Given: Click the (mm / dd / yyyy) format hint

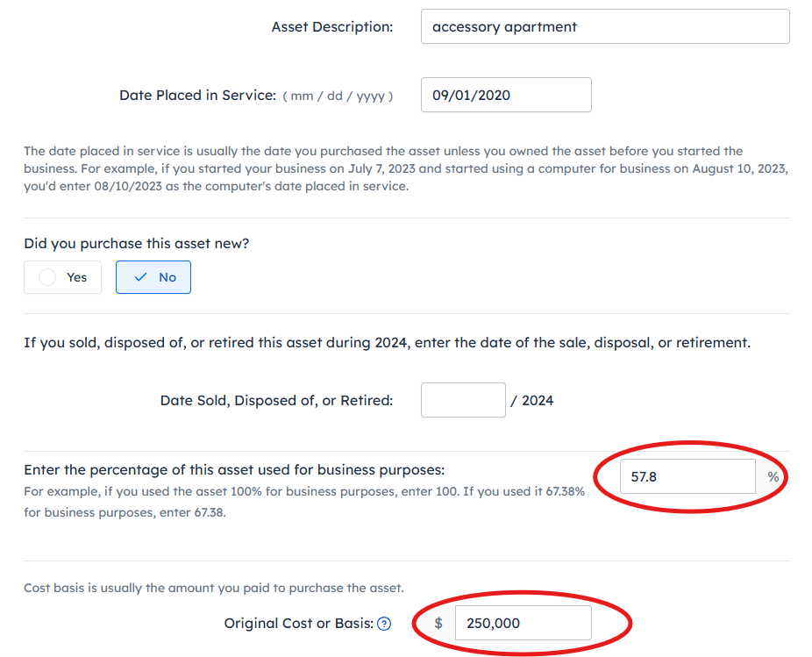Looking at the screenshot, I should tap(338, 96).
